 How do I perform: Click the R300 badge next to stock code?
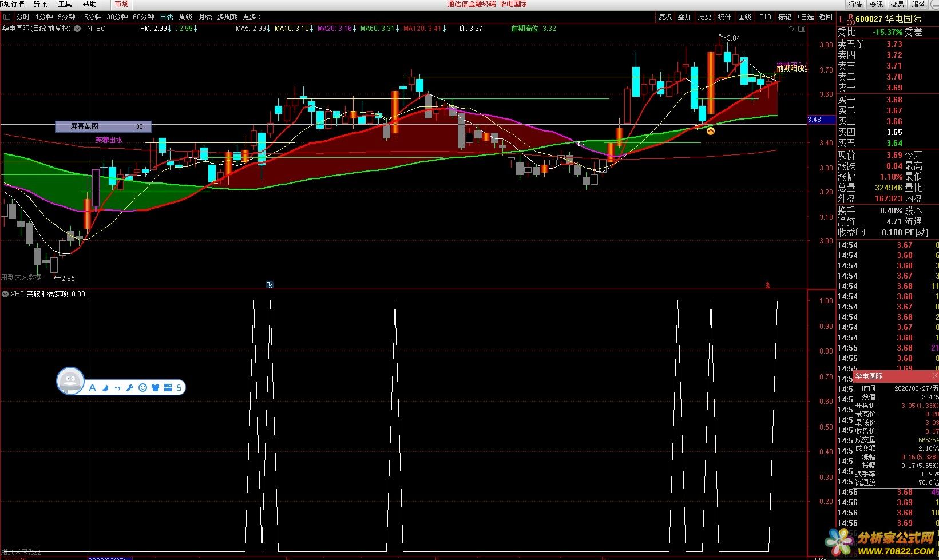(850, 19)
